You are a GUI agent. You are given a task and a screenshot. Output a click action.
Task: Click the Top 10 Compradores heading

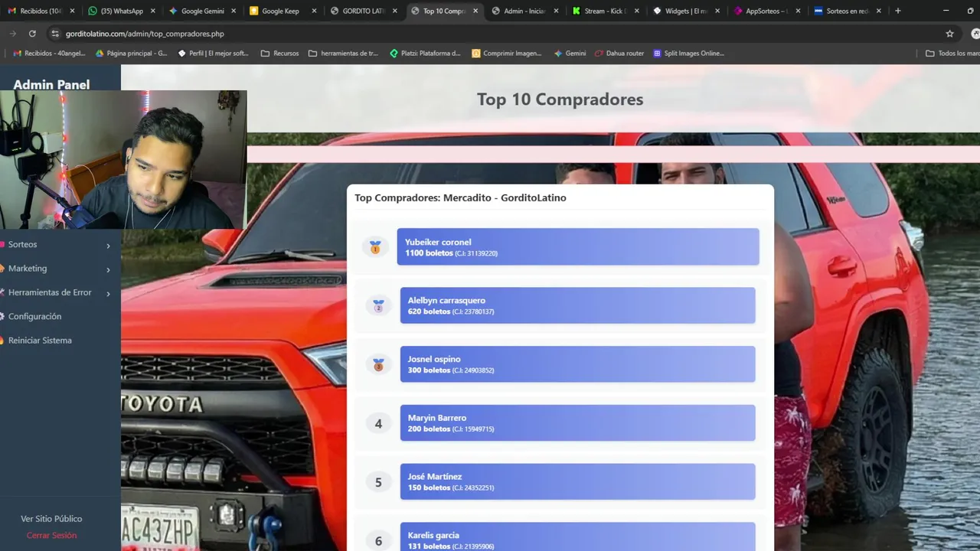point(560,99)
